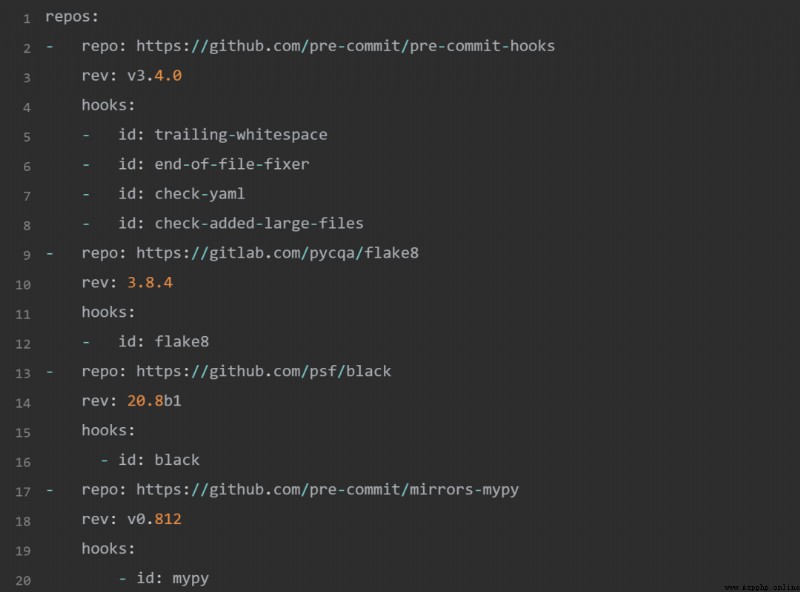
Task: Place cursor on trailing-whitespace id
Action: 241,135
